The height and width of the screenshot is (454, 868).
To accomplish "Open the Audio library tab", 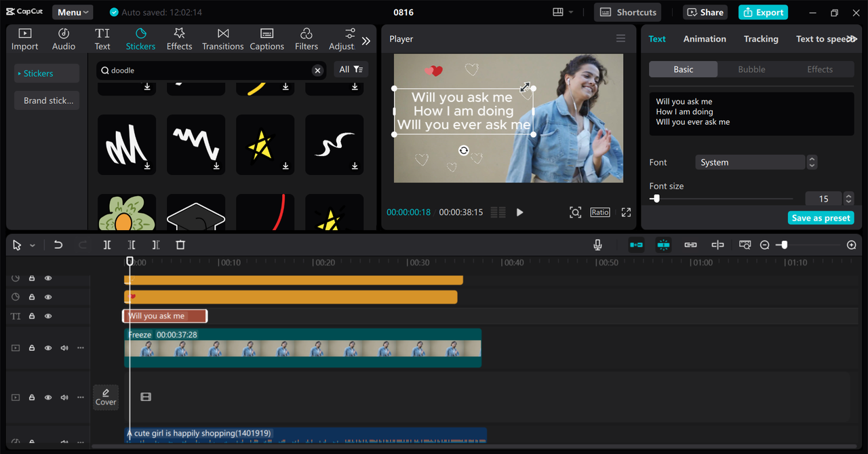I will coord(64,39).
